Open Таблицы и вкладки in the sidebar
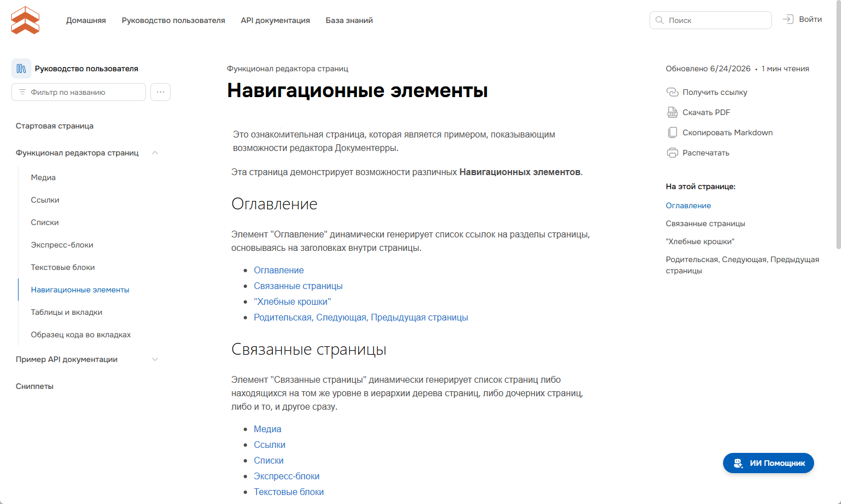Screen dimensions: 841x504 (x=66, y=312)
